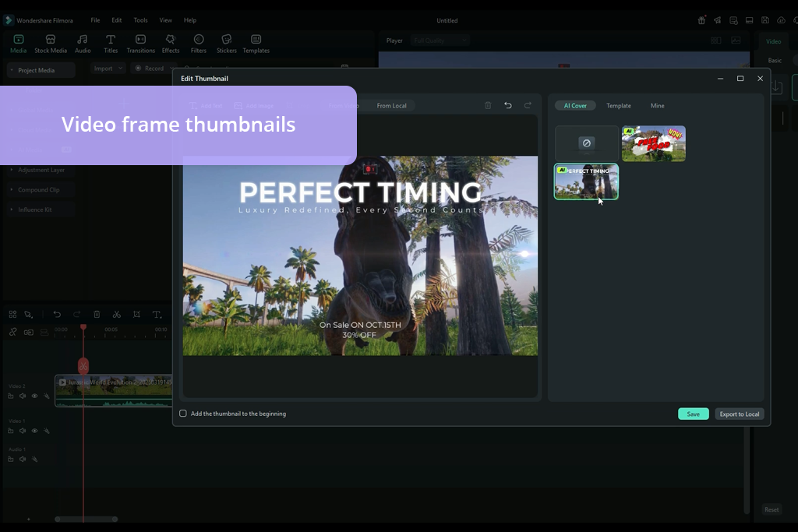Open the Edit menu
The width and height of the screenshot is (798, 532).
(117, 20)
